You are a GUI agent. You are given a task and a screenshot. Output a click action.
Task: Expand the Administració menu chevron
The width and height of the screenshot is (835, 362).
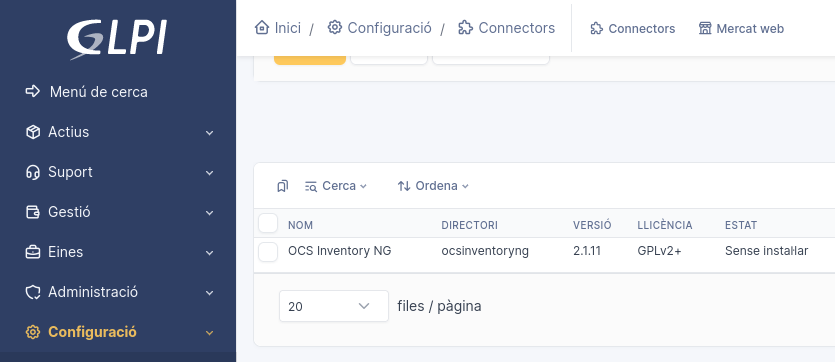click(x=210, y=292)
